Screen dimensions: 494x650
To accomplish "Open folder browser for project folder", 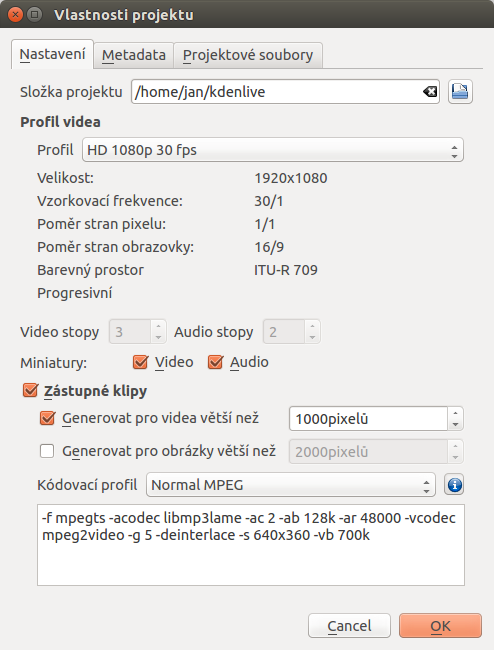I will (460, 92).
